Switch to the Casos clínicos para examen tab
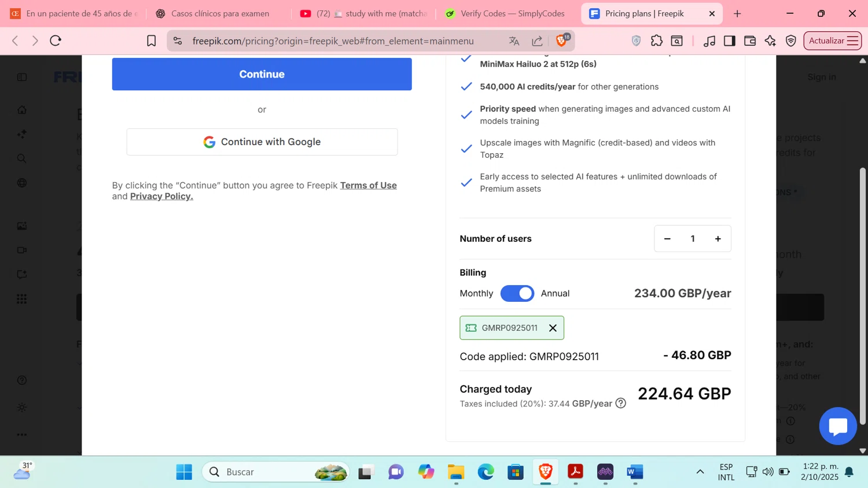The image size is (868, 488). point(220,13)
